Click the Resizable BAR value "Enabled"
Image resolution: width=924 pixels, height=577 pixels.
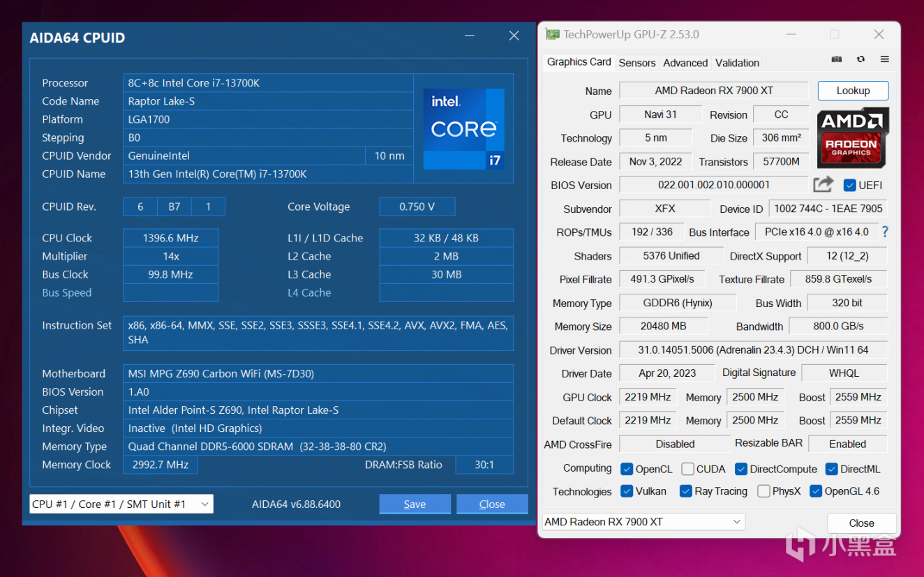847,444
